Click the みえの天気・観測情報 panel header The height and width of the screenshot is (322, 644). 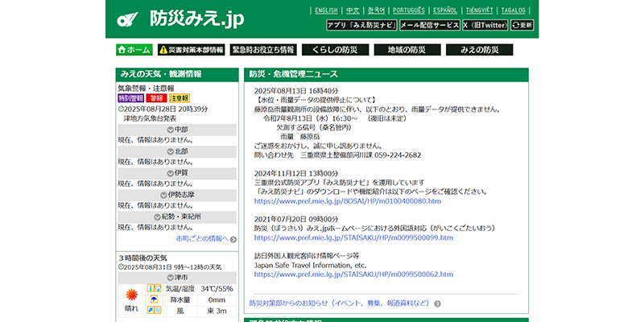click(177, 74)
